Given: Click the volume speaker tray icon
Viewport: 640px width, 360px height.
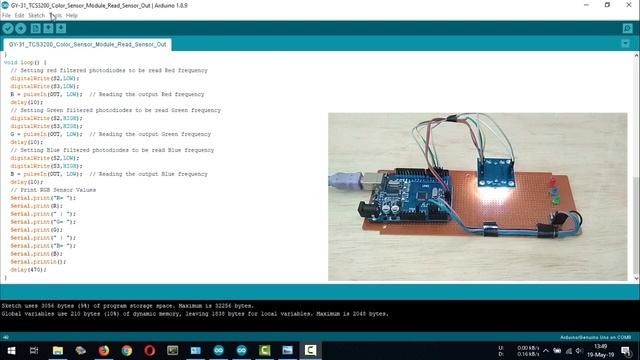Looking at the screenshot, I should click(x=579, y=351).
